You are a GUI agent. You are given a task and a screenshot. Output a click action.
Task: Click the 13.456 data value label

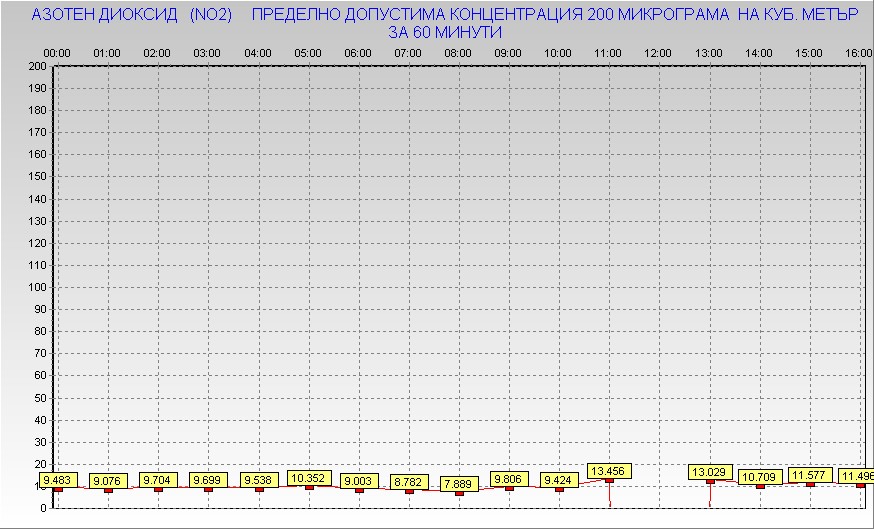pos(609,470)
